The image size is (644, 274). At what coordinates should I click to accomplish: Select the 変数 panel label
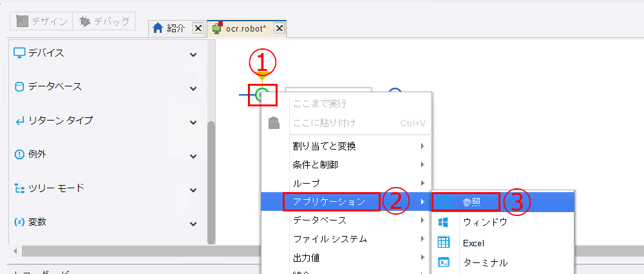coord(37,222)
